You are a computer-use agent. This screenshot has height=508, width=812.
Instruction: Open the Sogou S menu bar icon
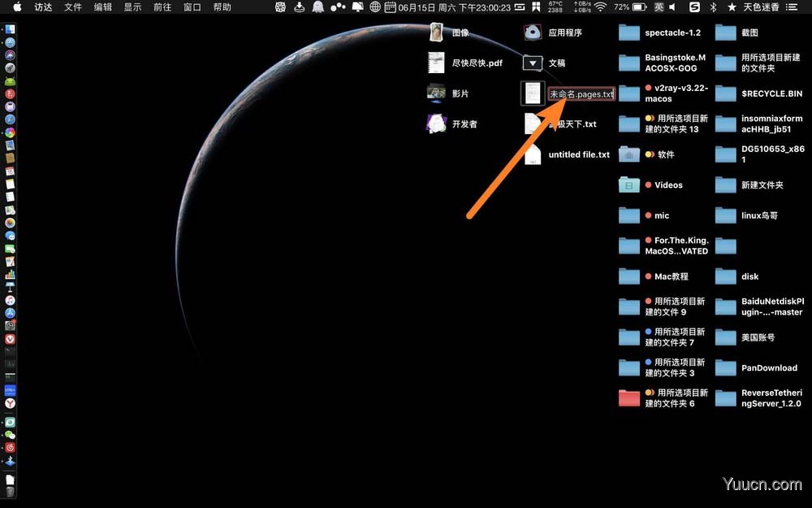[694, 7]
